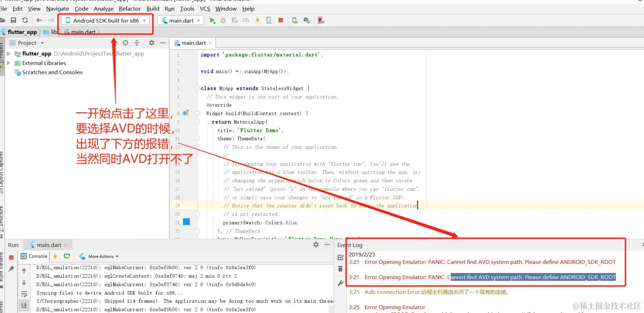Image resolution: width=644 pixels, height=313 pixels.
Task: Pin the Run tab
Action: (12, 269)
